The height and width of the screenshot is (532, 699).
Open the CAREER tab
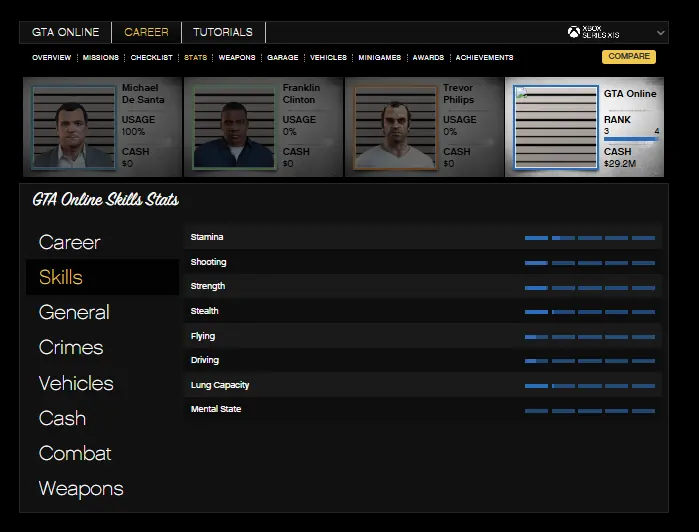[146, 32]
